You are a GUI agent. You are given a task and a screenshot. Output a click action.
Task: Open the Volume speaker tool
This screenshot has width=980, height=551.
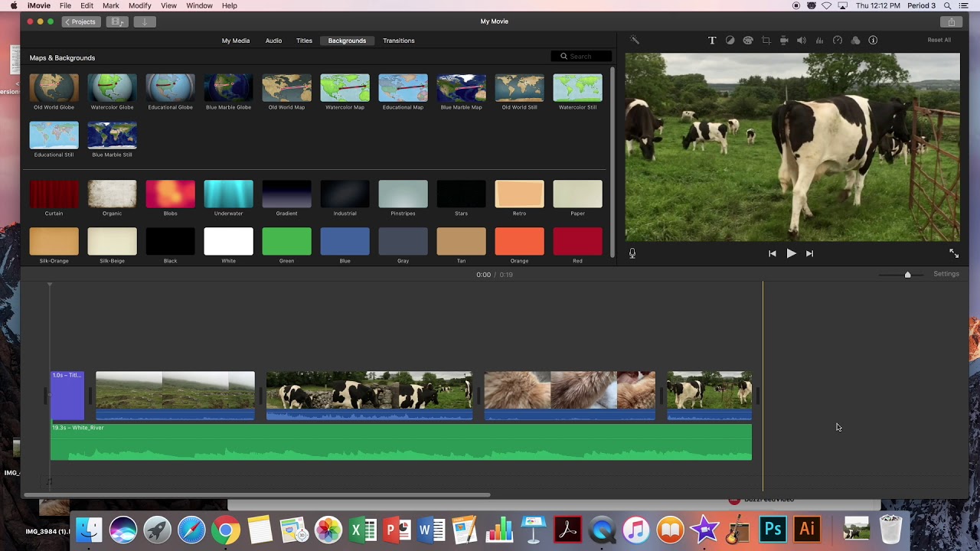coord(802,41)
